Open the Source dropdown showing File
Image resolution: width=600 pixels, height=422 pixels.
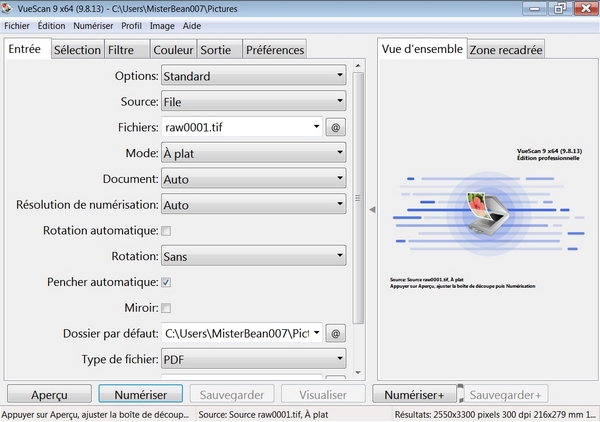[254, 101]
